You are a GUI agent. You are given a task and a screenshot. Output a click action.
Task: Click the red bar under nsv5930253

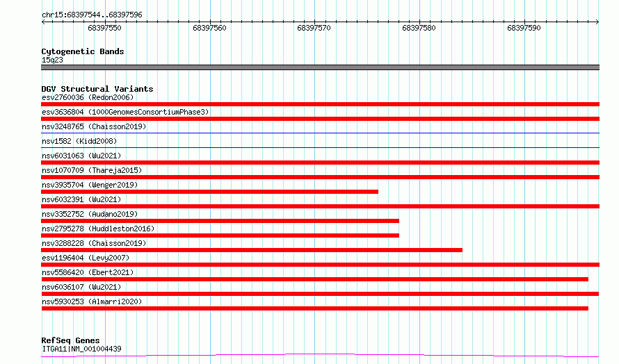click(x=314, y=308)
